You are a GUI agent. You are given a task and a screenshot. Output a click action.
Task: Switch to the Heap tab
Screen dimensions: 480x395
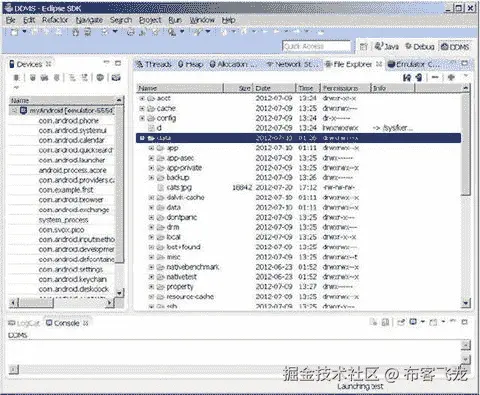190,64
